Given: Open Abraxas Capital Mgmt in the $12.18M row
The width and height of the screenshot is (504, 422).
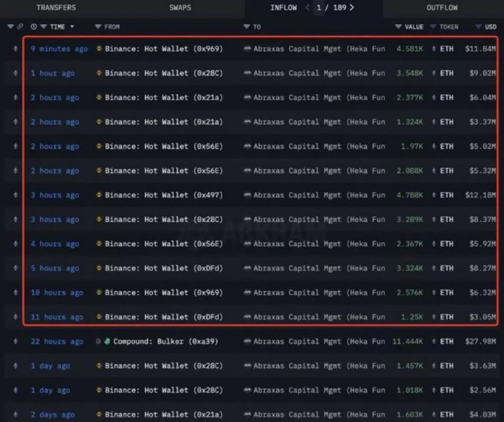Looking at the screenshot, I should (x=319, y=195).
